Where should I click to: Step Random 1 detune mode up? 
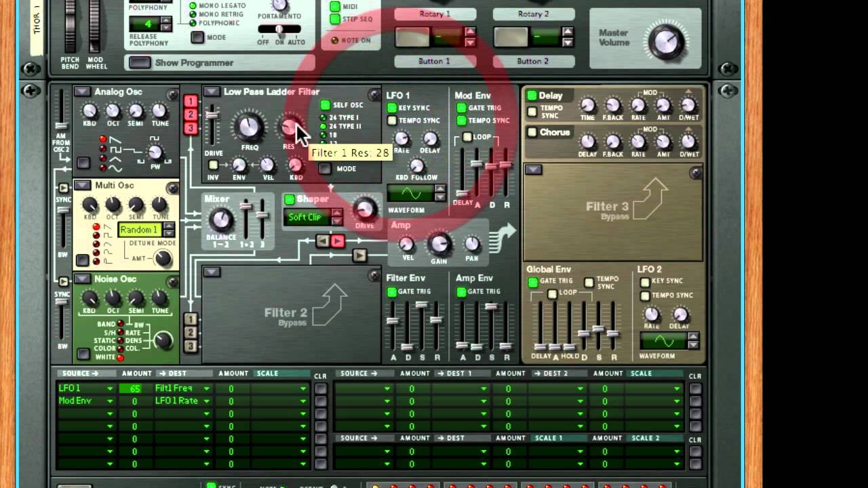(x=168, y=226)
